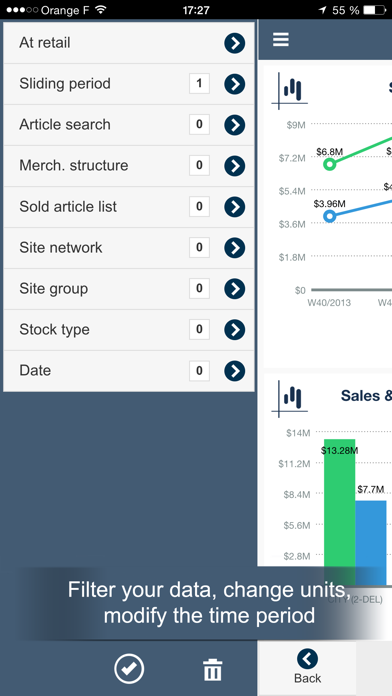Expand the Merch. structure arrow

[x=235, y=166]
